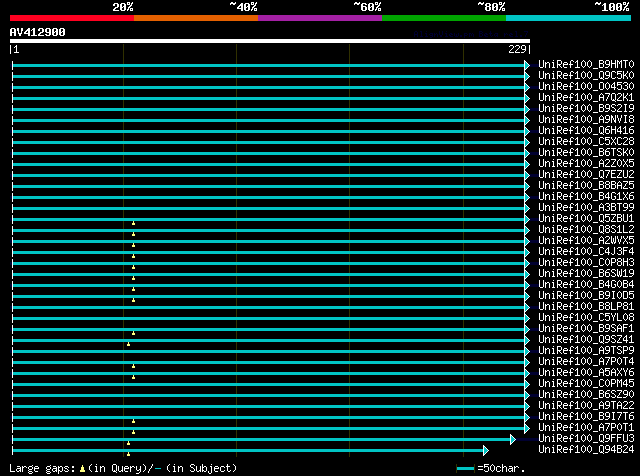The width and height of the screenshot is (640, 476).
Task: Click the gap marker under the UniRef100_Q8S1L2 bar
Action: (x=133, y=234)
